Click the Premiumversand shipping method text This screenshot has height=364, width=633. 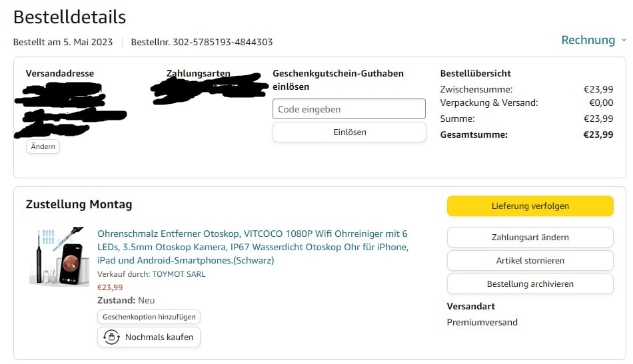click(482, 323)
